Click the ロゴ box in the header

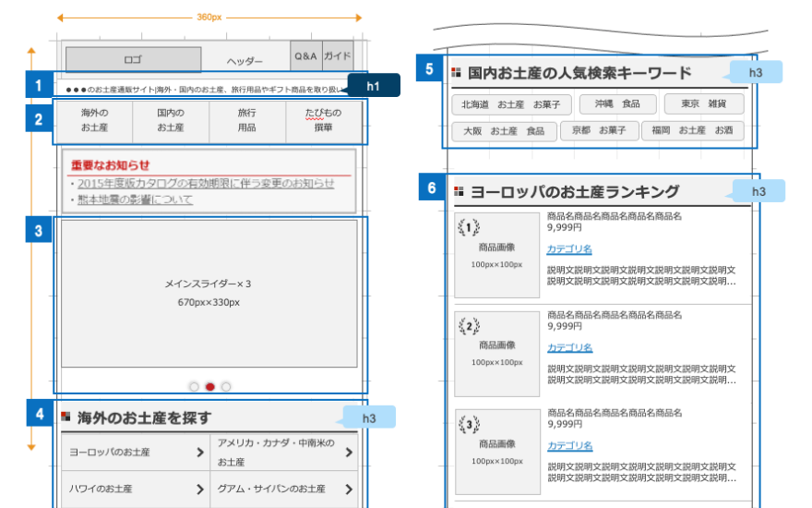(133, 59)
